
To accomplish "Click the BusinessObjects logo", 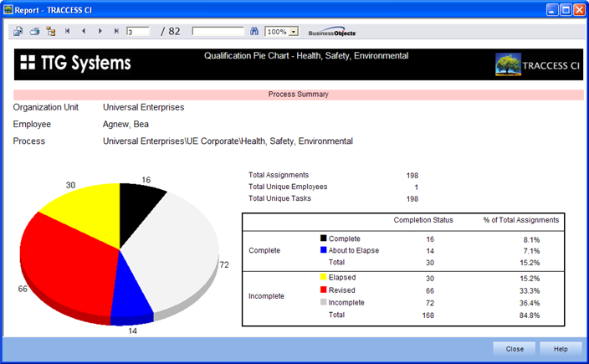I will coord(332,32).
